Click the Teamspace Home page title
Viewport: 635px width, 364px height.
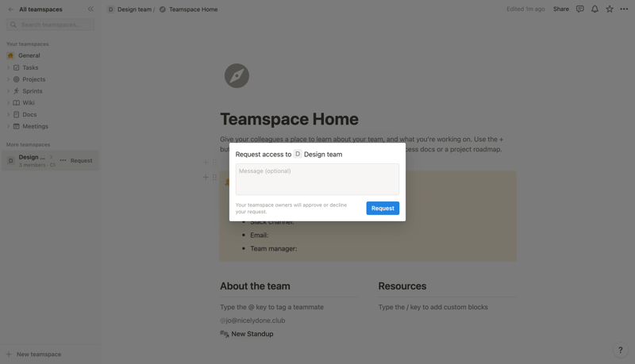pos(289,119)
